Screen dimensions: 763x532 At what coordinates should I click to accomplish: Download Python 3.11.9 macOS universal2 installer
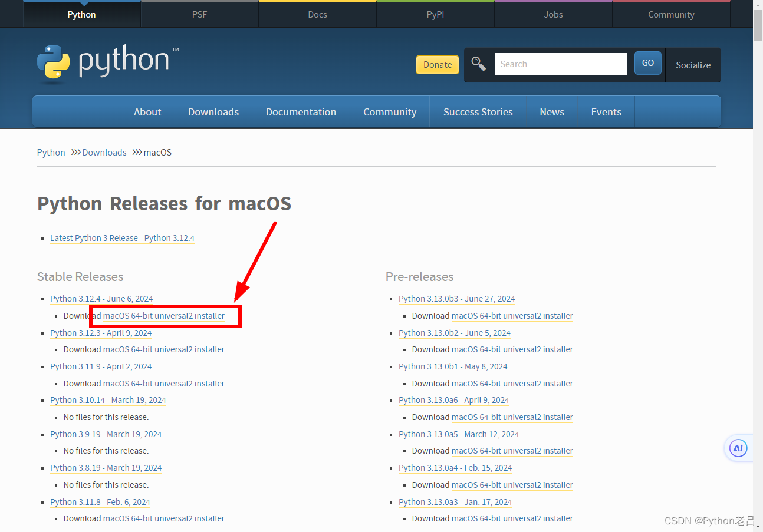tap(164, 384)
